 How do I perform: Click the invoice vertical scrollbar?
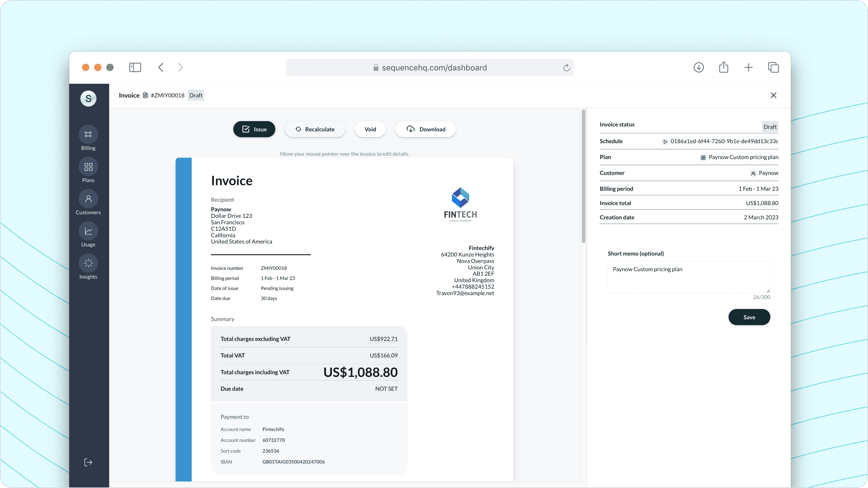tap(583, 176)
